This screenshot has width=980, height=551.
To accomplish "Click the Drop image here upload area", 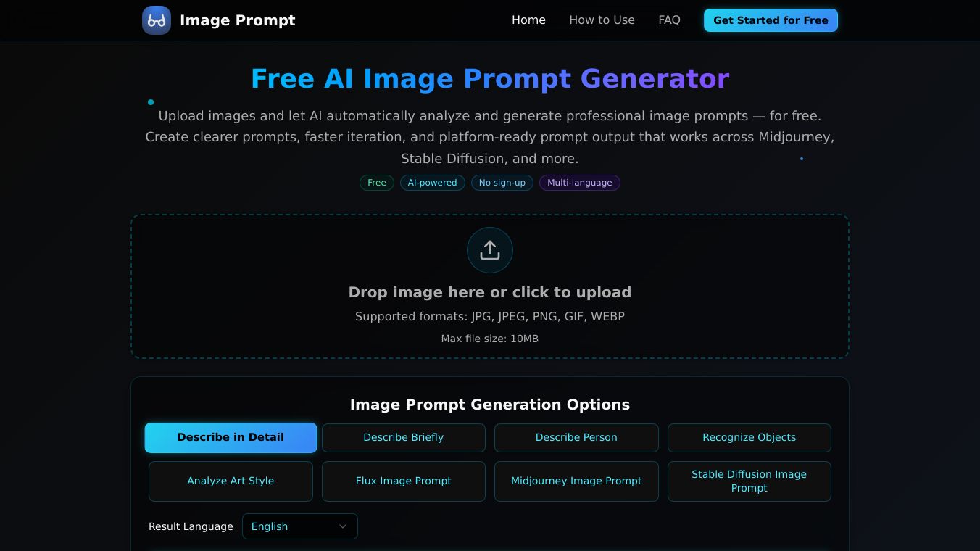I will click(490, 286).
